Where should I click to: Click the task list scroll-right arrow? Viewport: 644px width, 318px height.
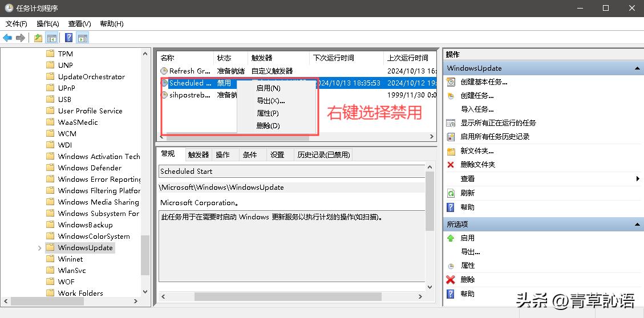[x=432, y=136]
